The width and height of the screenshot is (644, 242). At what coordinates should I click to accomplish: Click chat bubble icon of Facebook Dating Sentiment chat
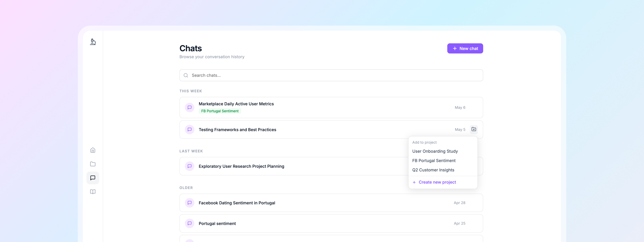[190, 203]
